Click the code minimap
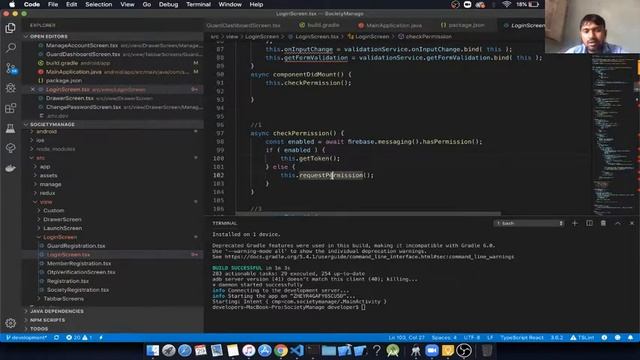This screenshot has height=360, width=640. tap(613, 135)
